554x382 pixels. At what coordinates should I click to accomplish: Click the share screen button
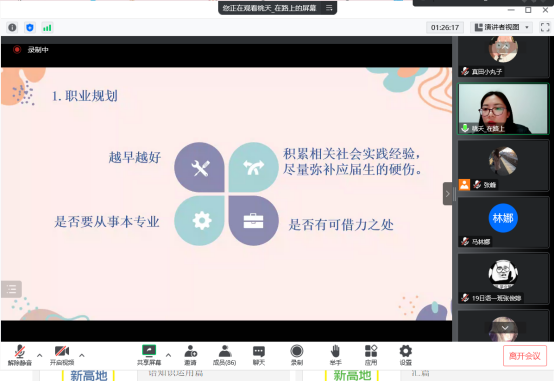click(149, 355)
